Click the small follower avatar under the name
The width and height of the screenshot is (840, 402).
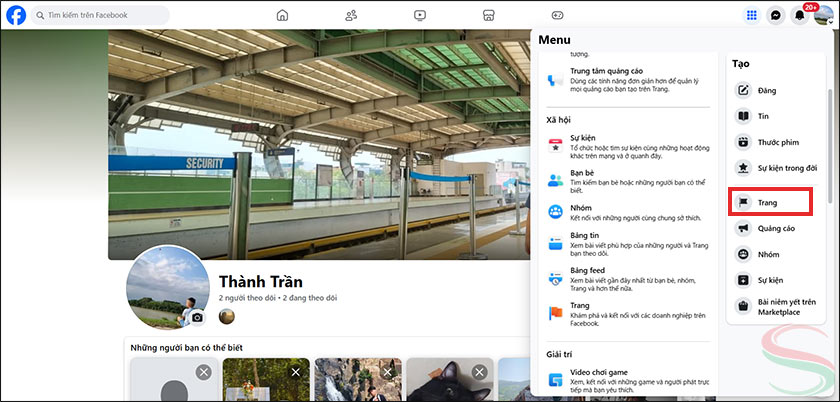227,317
